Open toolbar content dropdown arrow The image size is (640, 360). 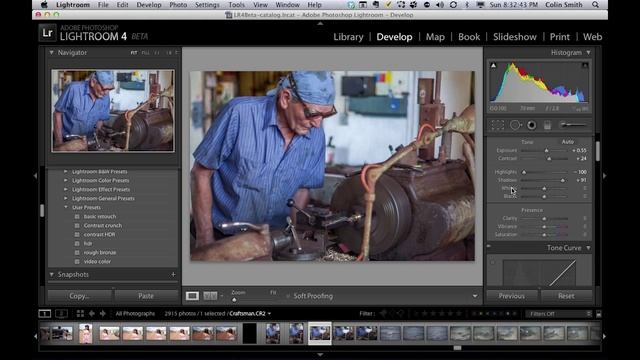point(475,296)
